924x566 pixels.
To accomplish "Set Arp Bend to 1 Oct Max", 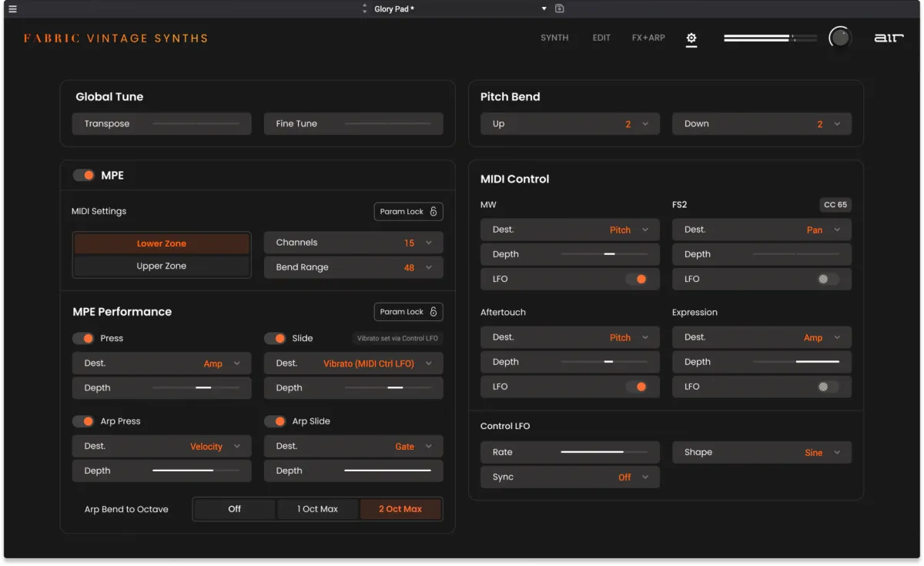I will click(317, 509).
